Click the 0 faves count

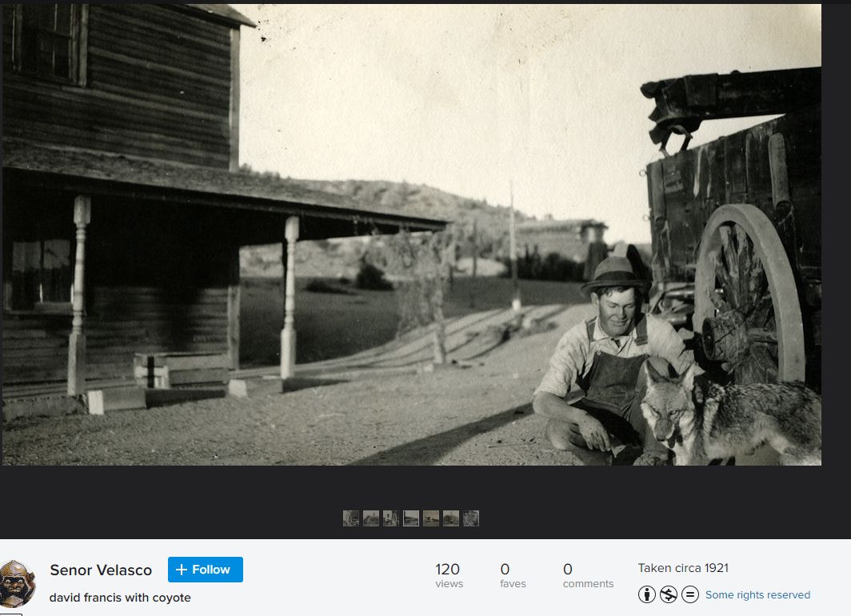click(513, 575)
